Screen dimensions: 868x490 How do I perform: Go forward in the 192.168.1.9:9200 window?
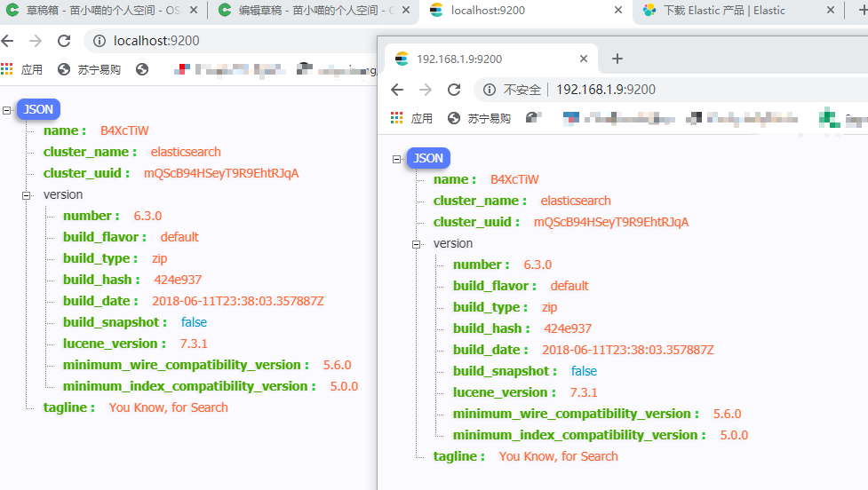426,90
